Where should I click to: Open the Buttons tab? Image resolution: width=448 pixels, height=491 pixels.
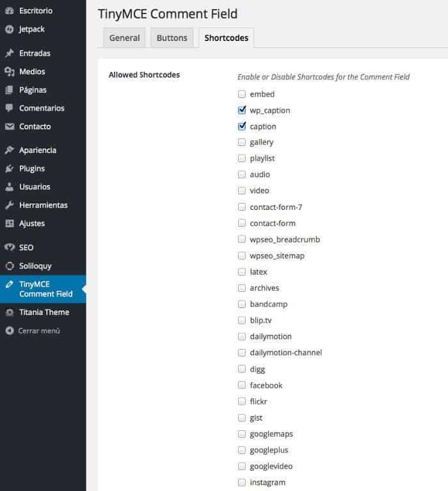click(x=172, y=38)
